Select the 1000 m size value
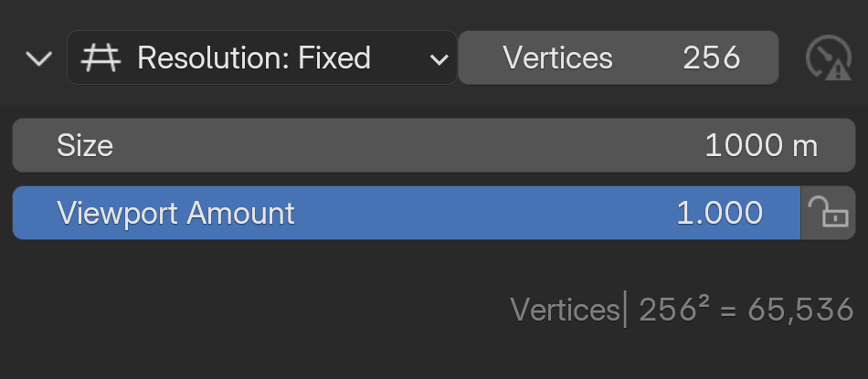The height and width of the screenshot is (379, 868). [760, 145]
